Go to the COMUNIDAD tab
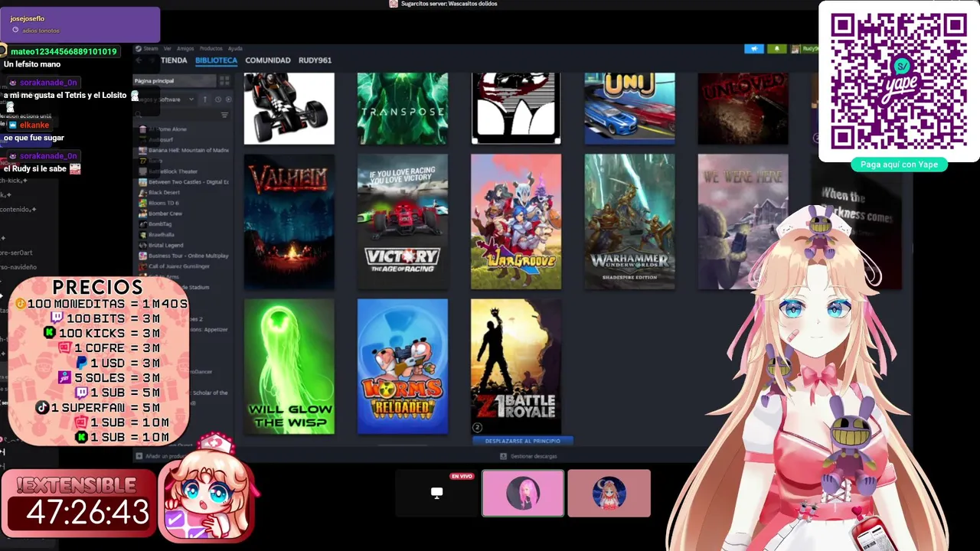This screenshot has width=980, height=551. (x=268, y=60)
